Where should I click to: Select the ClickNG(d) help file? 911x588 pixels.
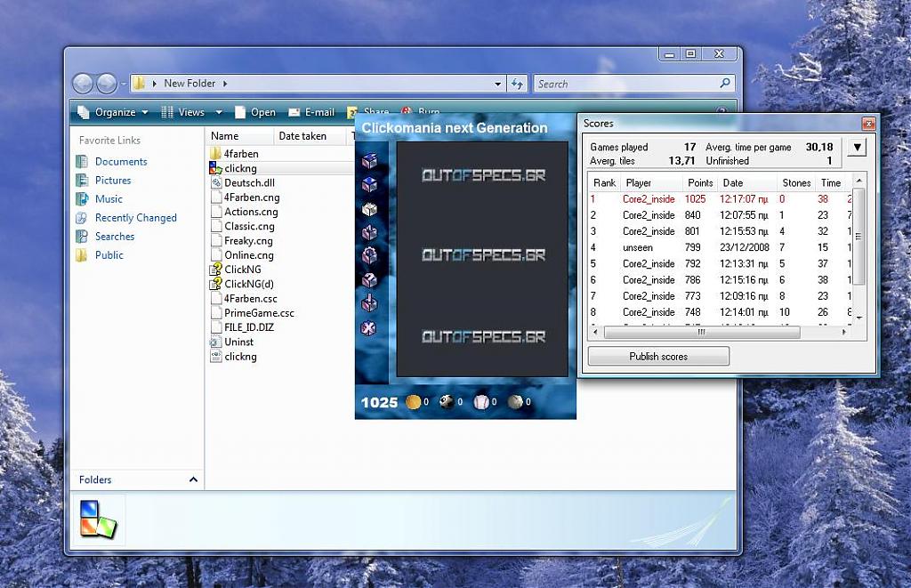pyautogui.click(x=242, y=284)
